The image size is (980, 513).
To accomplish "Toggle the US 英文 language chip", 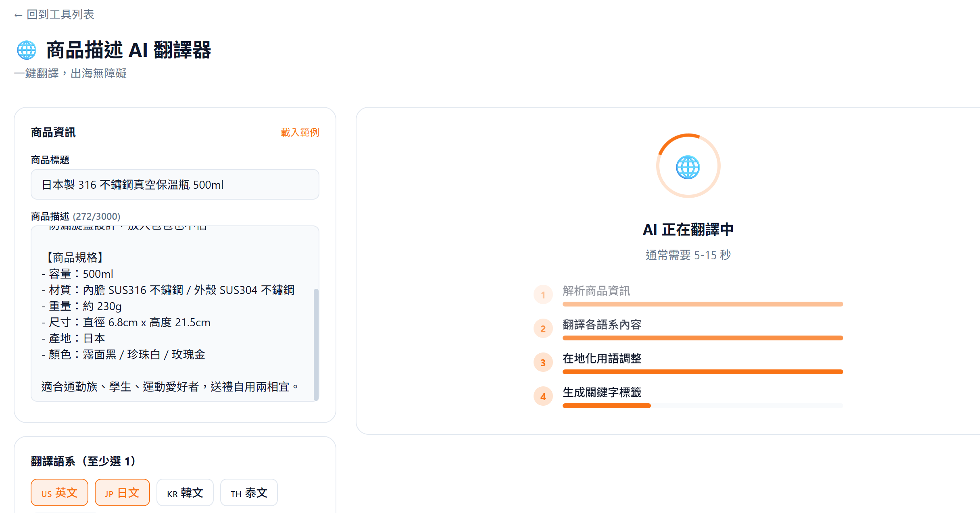I will point(59,492).
